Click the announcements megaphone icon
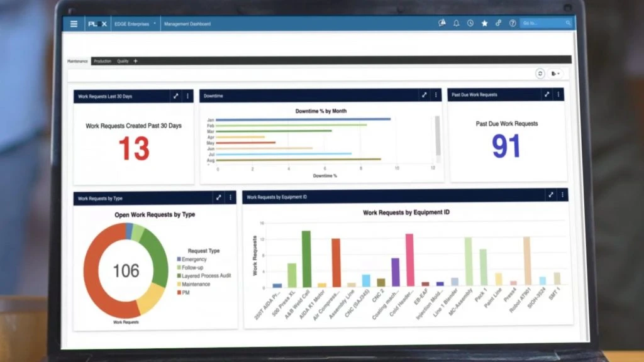The height and width of the screenshot is (362, 644). (442, 23)
